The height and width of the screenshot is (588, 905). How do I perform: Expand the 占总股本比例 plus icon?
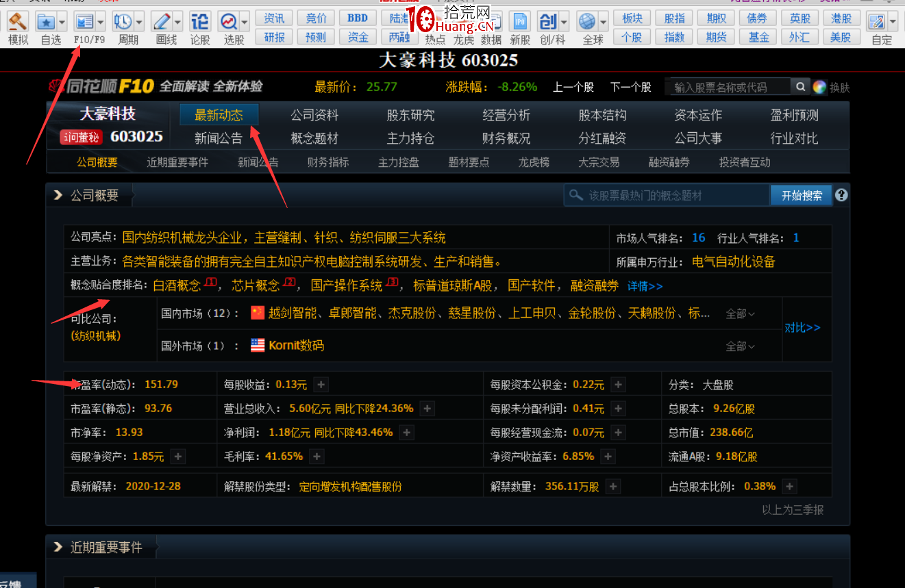(x=789, y=487)
